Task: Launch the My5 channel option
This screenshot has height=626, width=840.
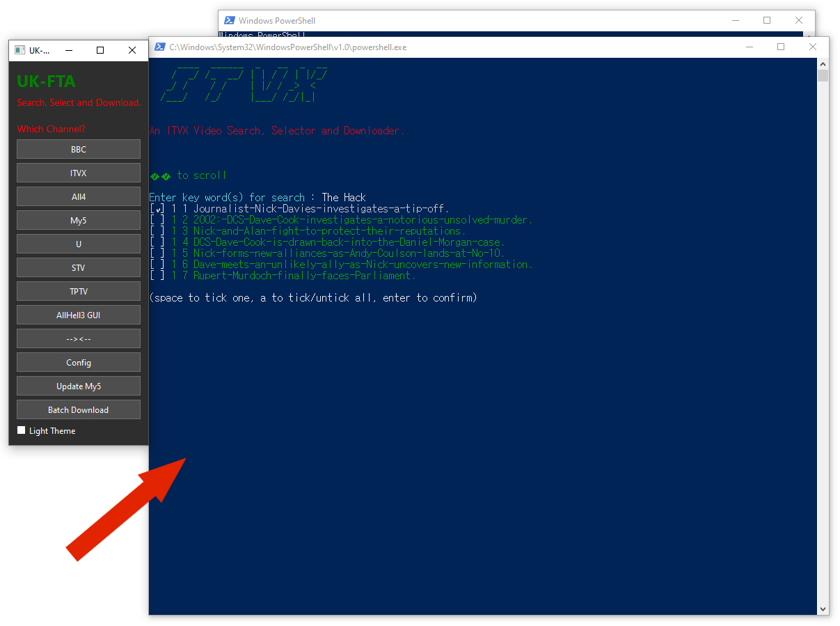Action: pyautogui.click(x=79, y=221)
